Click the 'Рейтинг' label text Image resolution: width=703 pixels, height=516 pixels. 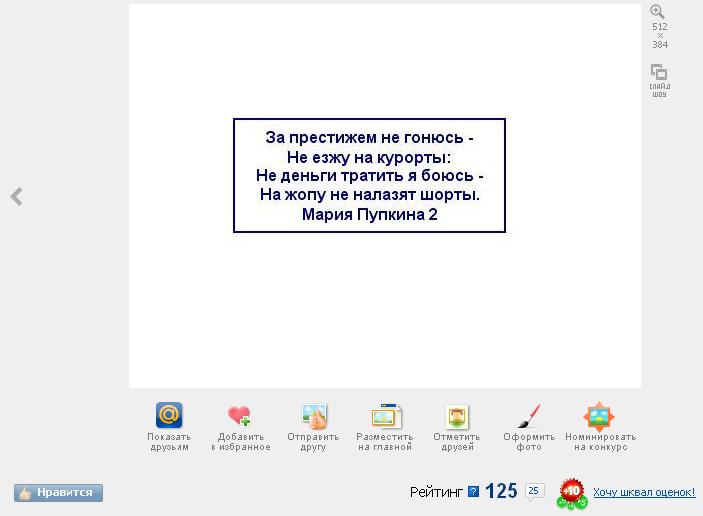437,492
